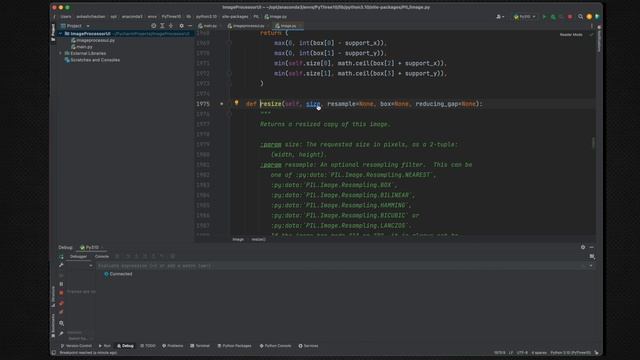Open Services tool window
The width and height of the screenshot is (640, 360).
[308, 346]
